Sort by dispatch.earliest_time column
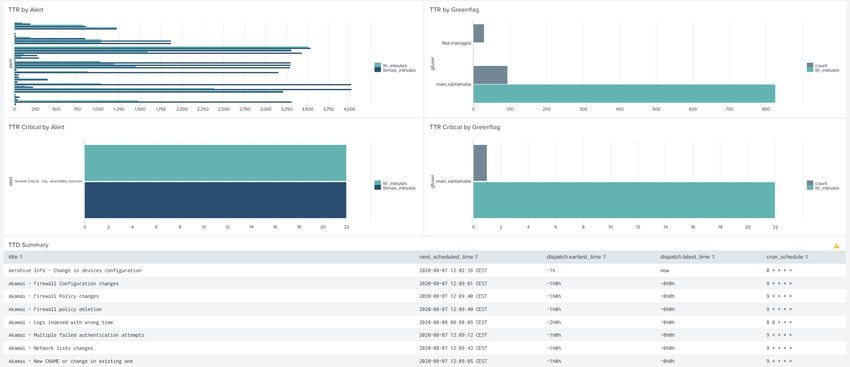 point(576,256)
